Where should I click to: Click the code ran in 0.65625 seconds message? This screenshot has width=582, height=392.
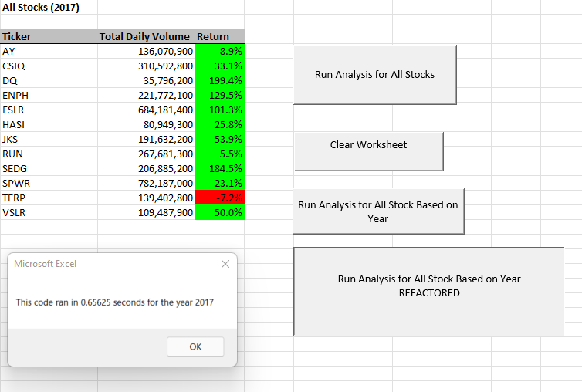[x=115, y=302]
